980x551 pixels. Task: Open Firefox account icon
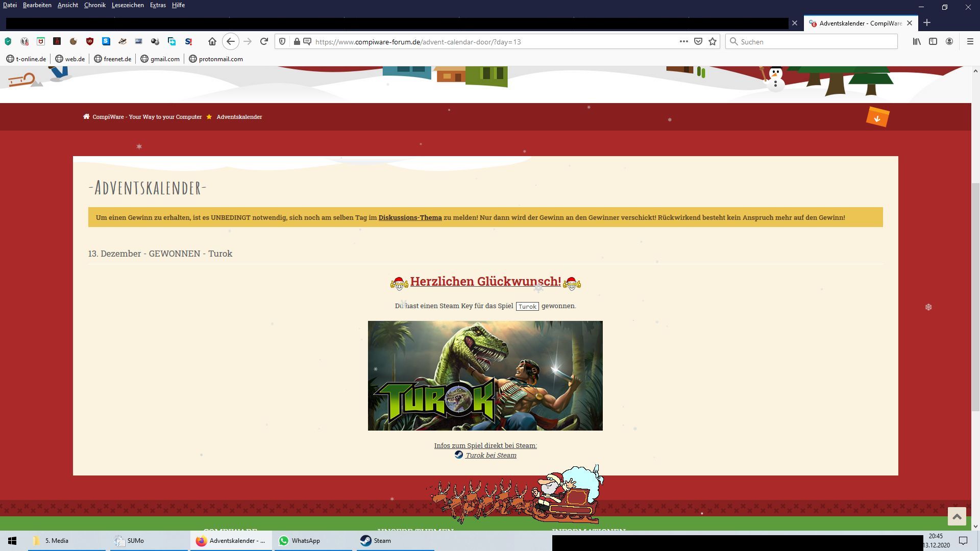tap(949, 41)
